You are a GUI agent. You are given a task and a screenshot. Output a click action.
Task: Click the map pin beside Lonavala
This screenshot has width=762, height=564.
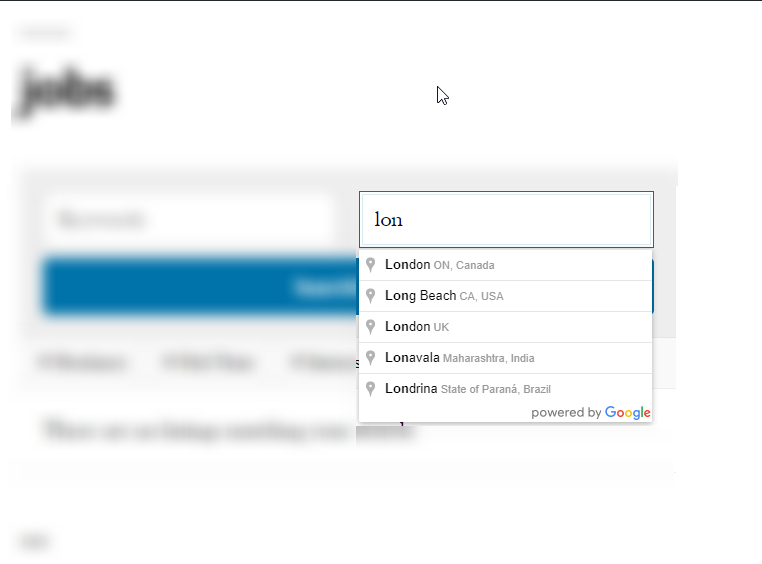370,358
